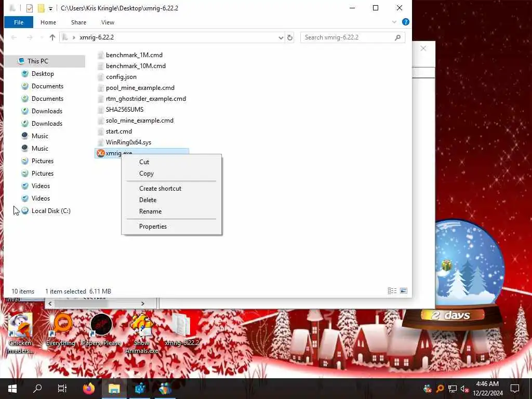Open Papers, Please desktop shortcut
532x399 pixels.
tap(101, 330)
